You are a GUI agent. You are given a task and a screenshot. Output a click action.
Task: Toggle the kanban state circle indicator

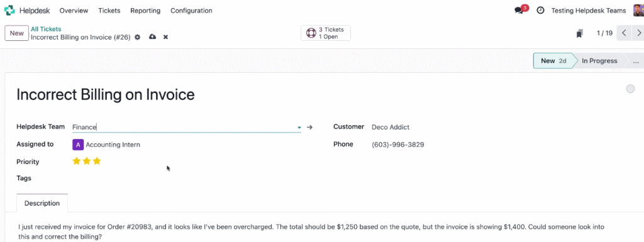tap(630, 89)
